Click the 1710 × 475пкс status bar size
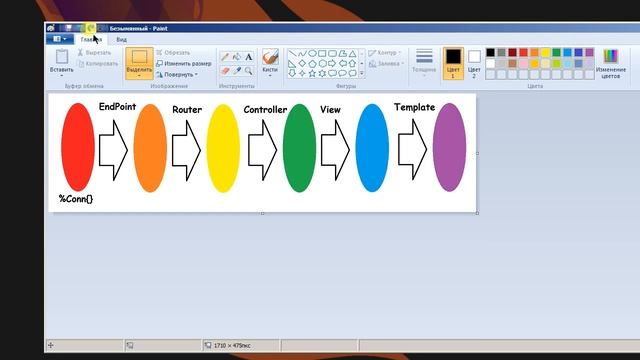Image resolution: width=640 pixels, height=360 pixels. pos(232,346)
